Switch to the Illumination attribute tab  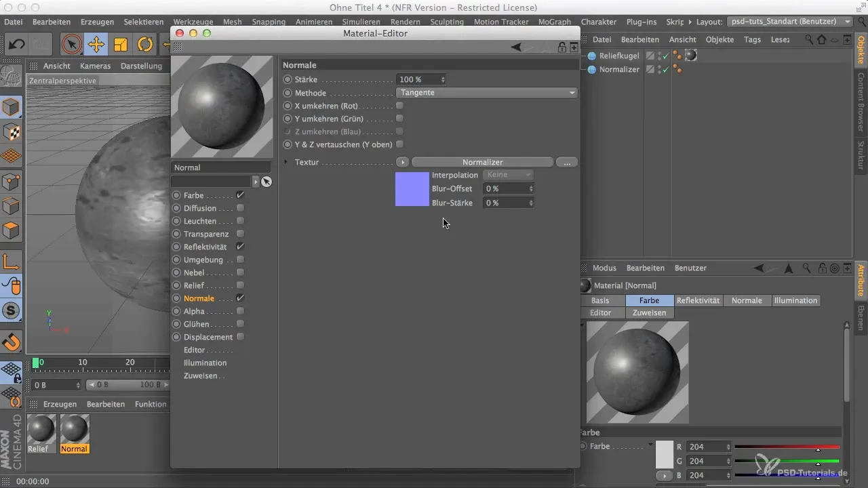click(x=796, y=300)
